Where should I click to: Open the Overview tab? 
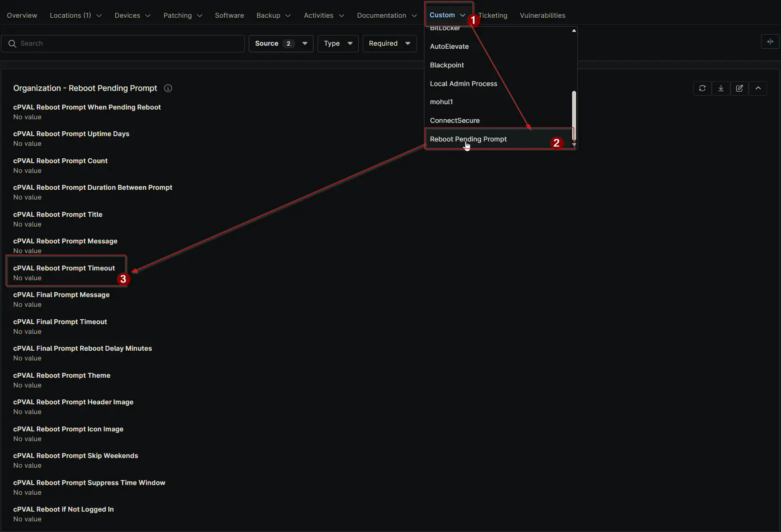[22, 16]
